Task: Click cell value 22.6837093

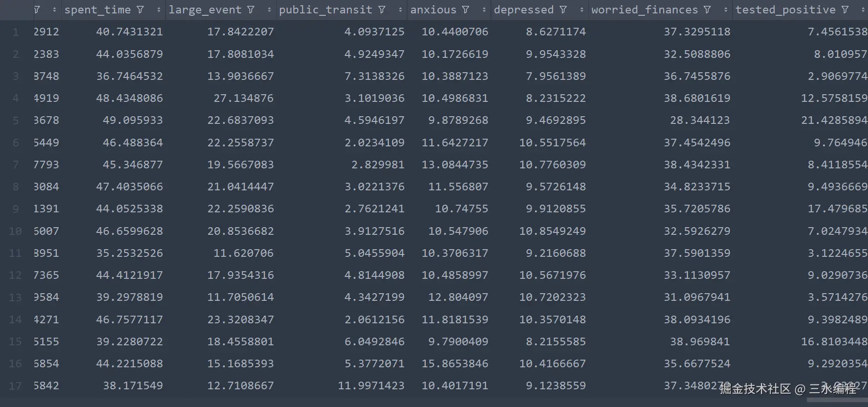Action: (240, 120)
